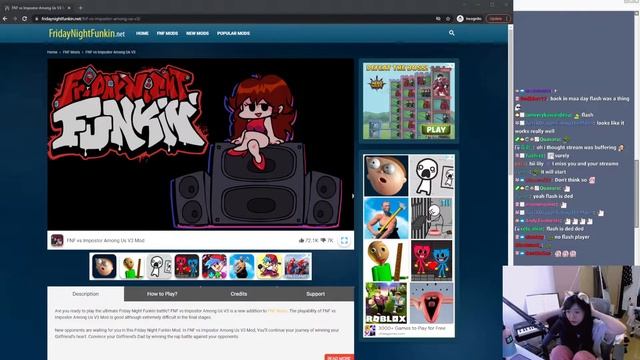640x360 pixels.
Task: Open the screaming stickman game in strip
Action: [x=159, y=266]
